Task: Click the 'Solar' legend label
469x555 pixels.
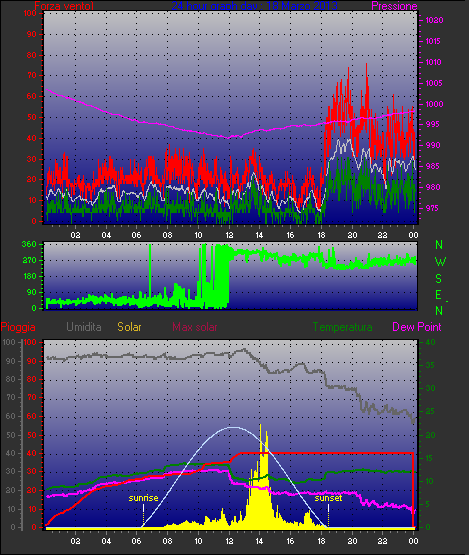Action: pyautogui.click(x=129, y=327)
